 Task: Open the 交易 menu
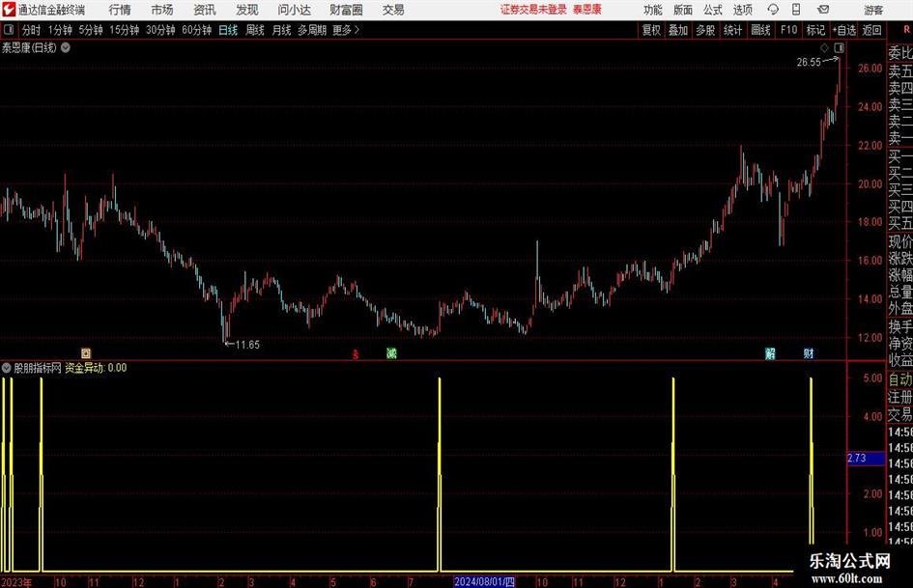pyautogui.click(x=393, y=10)
